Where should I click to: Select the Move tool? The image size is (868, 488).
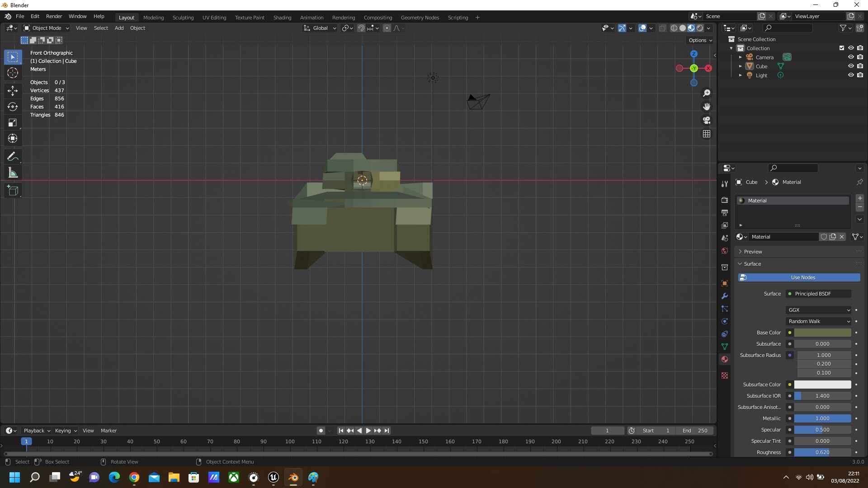point(13,91)
